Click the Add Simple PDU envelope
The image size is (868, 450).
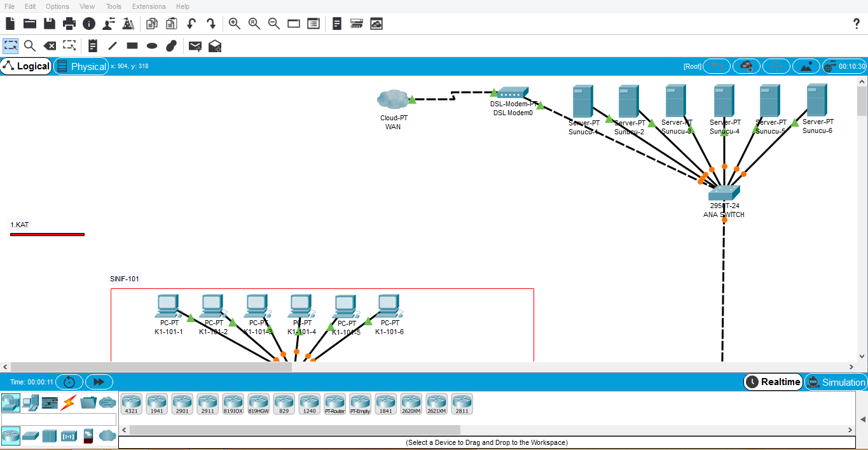click(195, 46)
